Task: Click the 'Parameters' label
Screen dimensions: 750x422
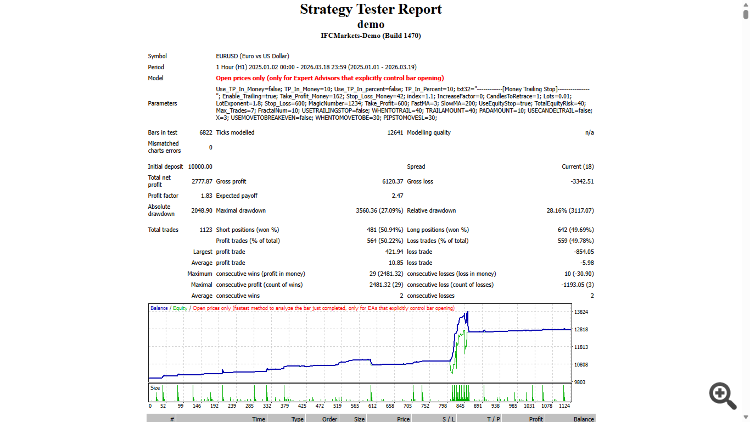Action: [x=162, y=103]
